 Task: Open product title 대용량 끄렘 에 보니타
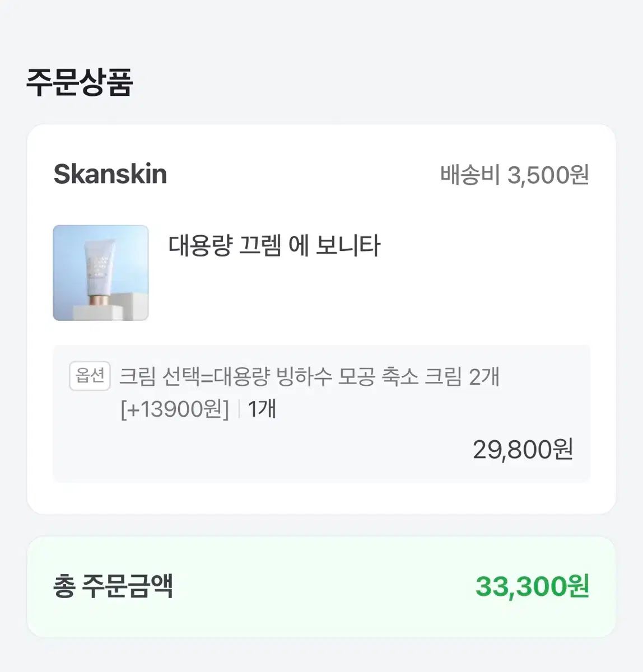tap(274, 246)
